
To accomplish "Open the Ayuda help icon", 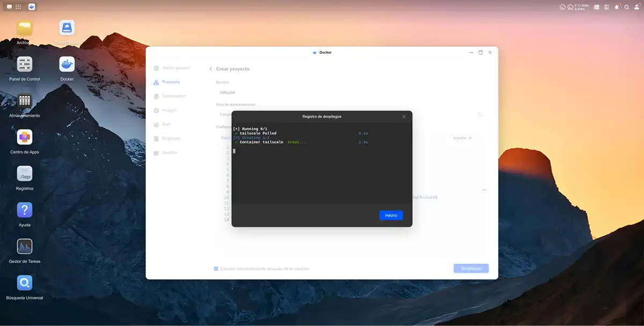I will (25, 211).
